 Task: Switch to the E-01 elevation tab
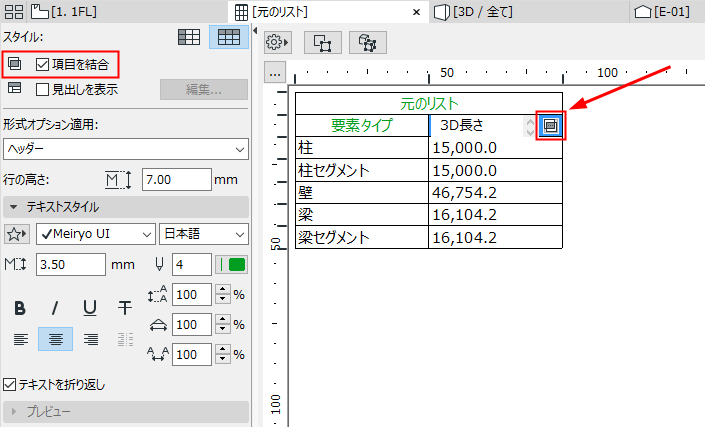tap(662, 12)
